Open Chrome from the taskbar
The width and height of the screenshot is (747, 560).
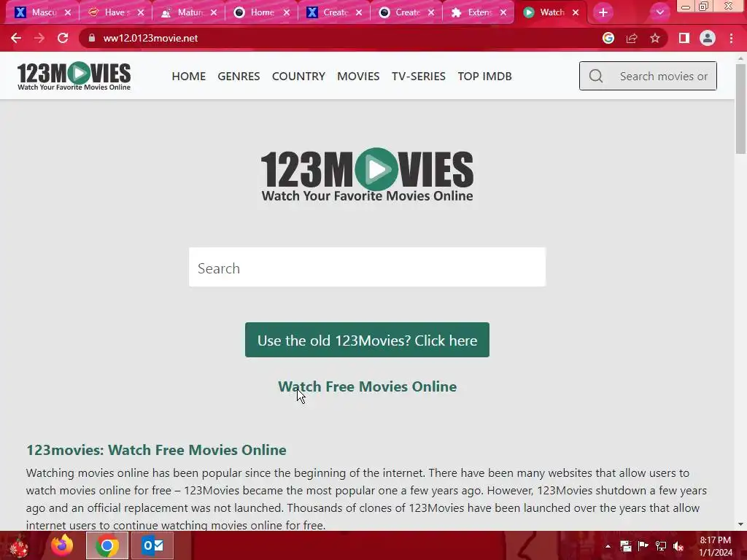pyautogui.click(x=107, y=545)
